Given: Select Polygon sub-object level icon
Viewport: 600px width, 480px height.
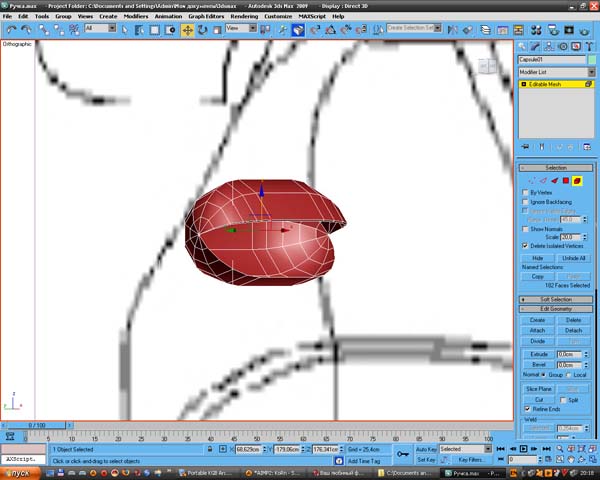Looking at the screenshot, I should coord(565,181).
